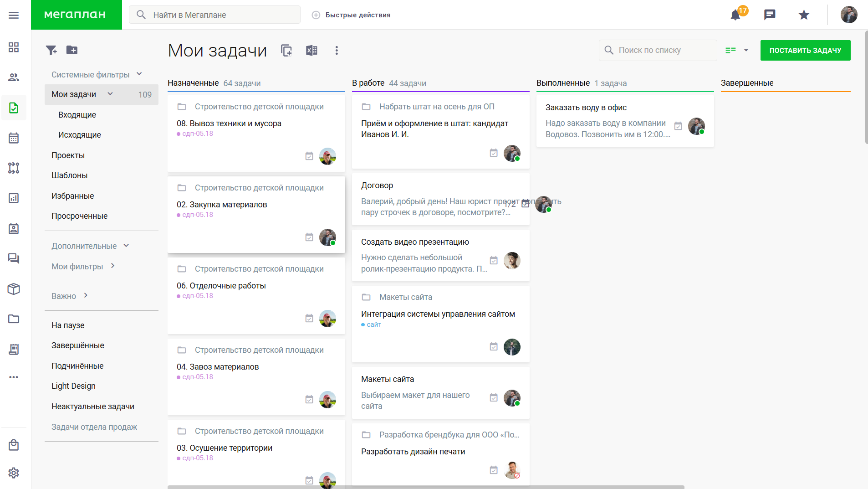Collapse the Системные фильтры section
868x489 pixels.
(x=139, y=74)
